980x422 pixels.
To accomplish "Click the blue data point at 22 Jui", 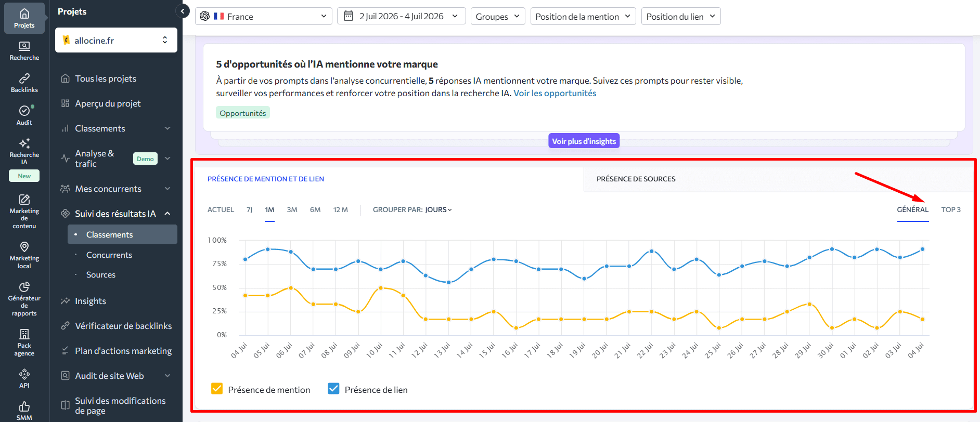I will click(x=652, y=251).
